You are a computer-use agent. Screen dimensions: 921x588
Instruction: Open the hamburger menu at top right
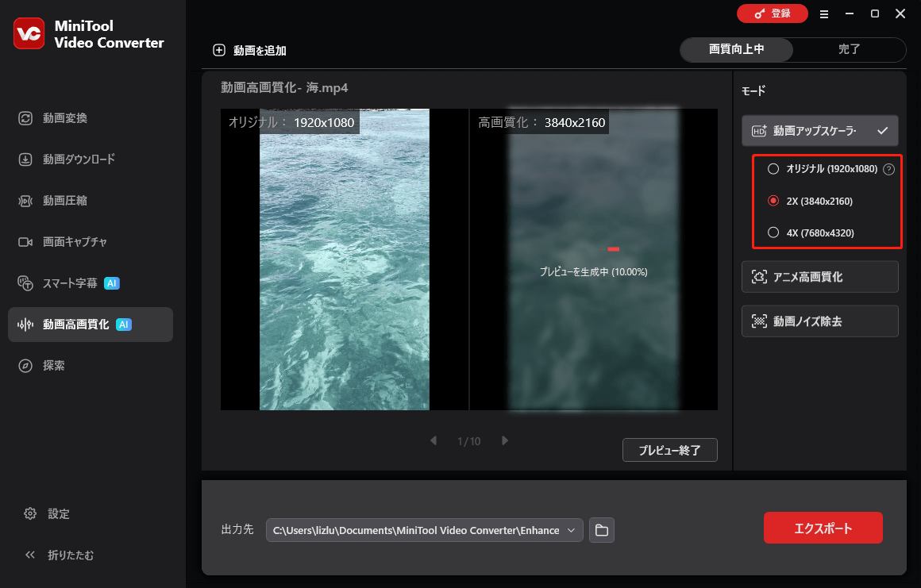(824, 13)
